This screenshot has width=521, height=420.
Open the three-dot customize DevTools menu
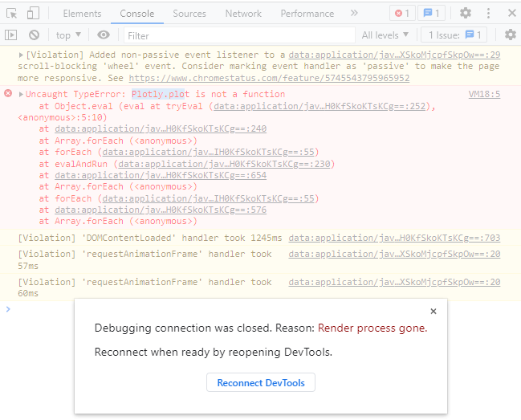(x=488, y=14)
